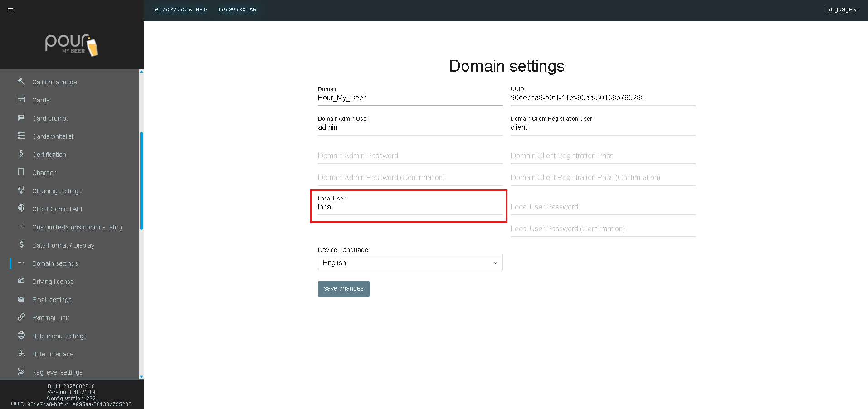Click the Cards credit card icon
The width and height of the screenshot is (868, 409).
click(21, 100)
